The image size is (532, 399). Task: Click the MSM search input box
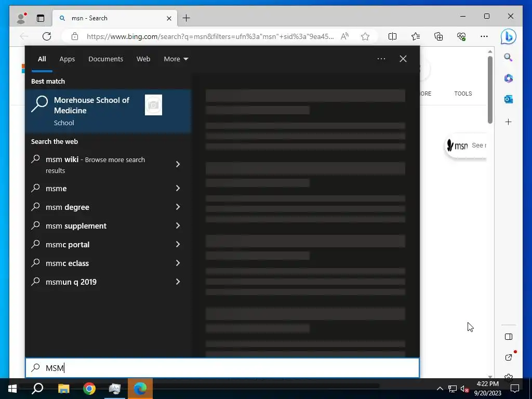click(222, 368)
